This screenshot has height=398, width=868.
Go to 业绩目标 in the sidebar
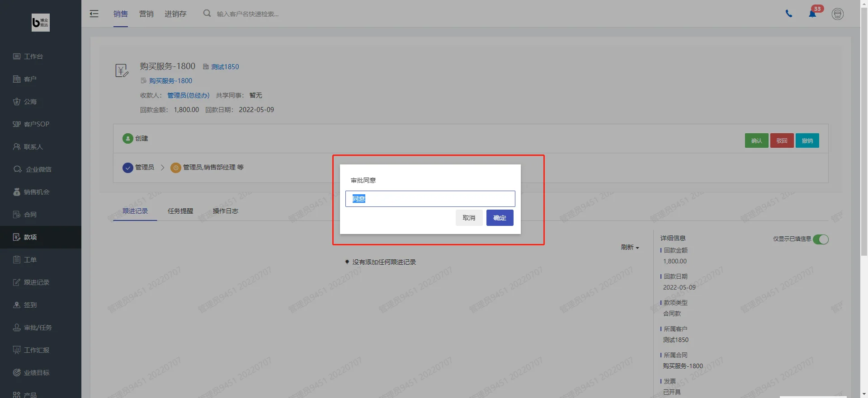[41, 373]
